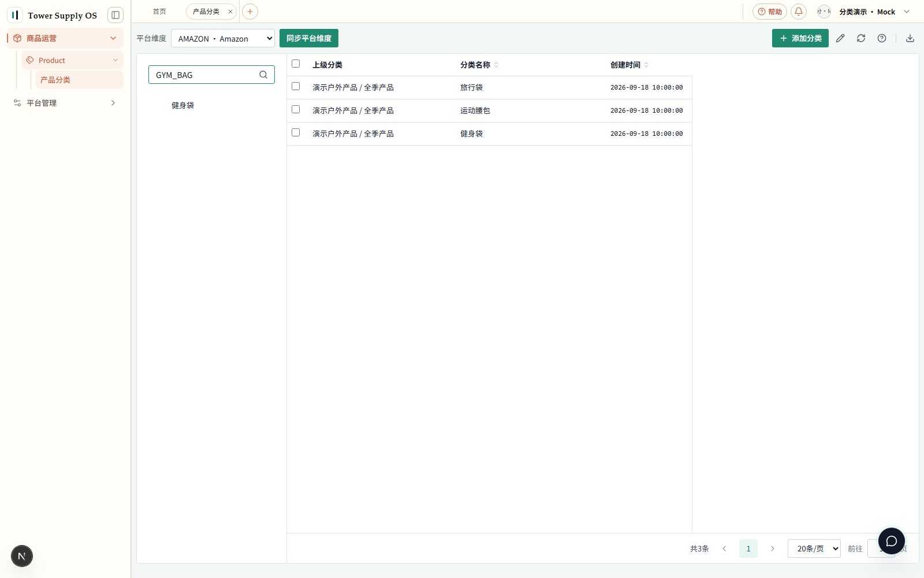Viewport: 924px width, 578px height.
Task: Open the edit pencil tool
Action: click(840, 38)
